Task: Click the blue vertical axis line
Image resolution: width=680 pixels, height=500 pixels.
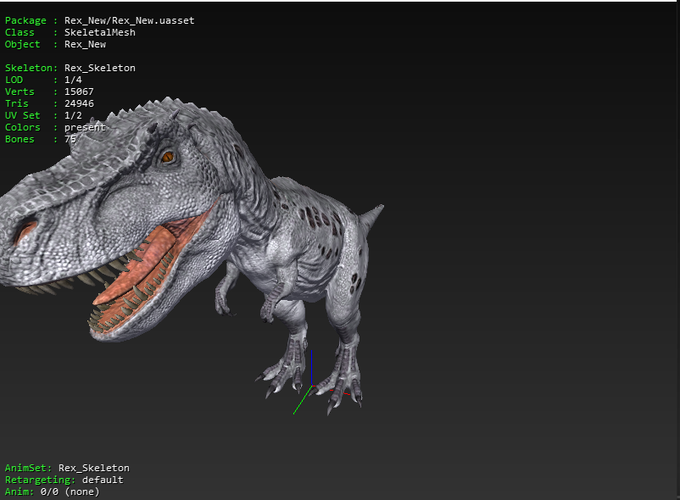Action: click(311, 368)
